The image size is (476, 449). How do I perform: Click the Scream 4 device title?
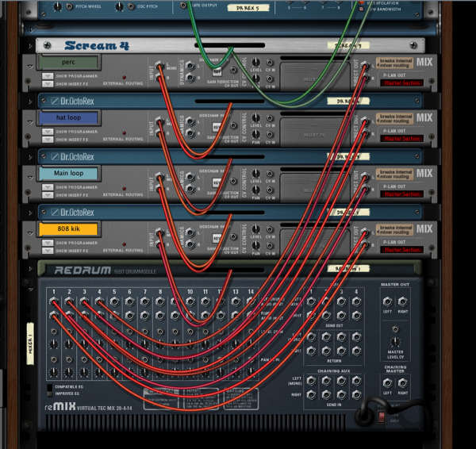(97, 45)
